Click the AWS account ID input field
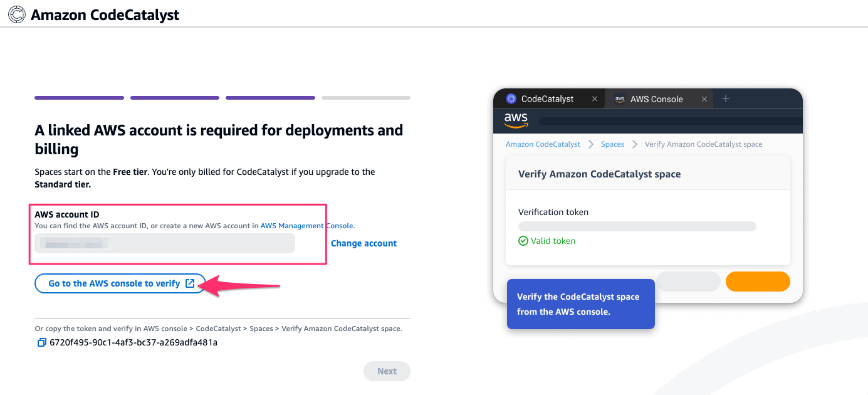The height and width of the screenshot is (395, 868). pos(165,243)
